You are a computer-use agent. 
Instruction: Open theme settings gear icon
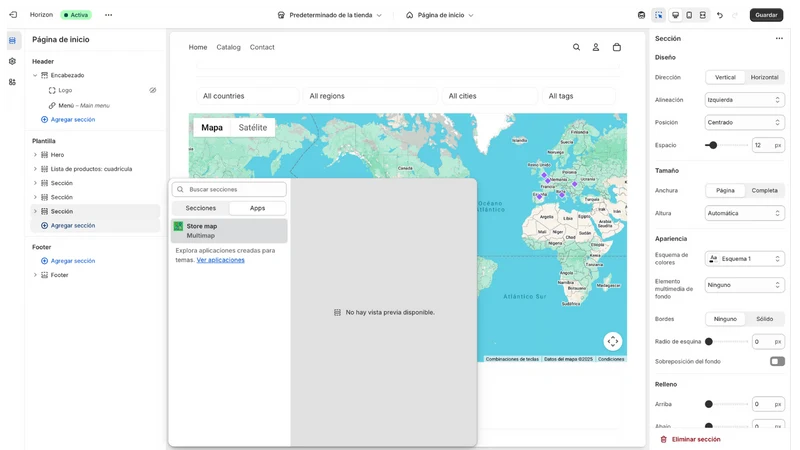[13, 61]
